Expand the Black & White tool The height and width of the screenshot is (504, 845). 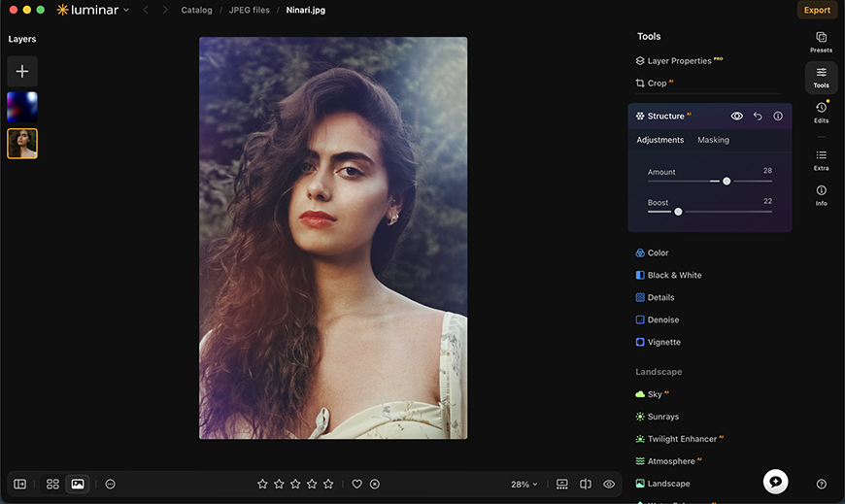click(x=668, y=275)
